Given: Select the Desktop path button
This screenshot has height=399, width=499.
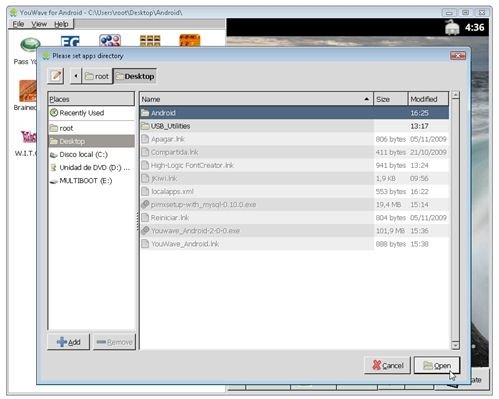Looking at the screenshot, I should pyautogui.click(x=135, y=76).
